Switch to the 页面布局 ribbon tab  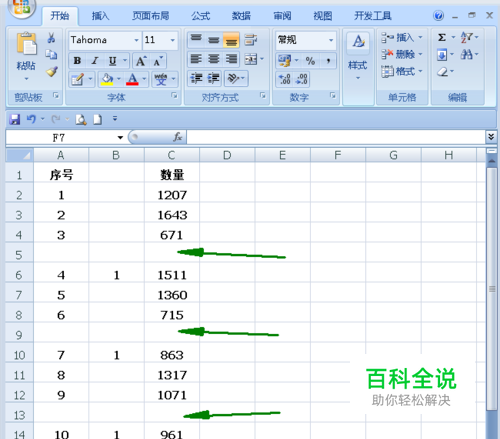[151, 16]
